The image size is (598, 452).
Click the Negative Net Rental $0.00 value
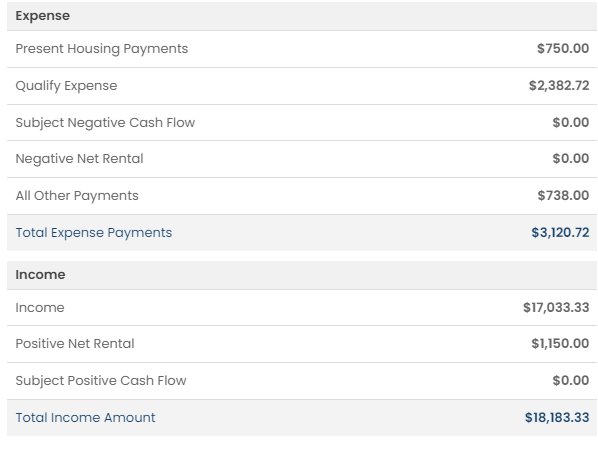[x=571, y=158]
